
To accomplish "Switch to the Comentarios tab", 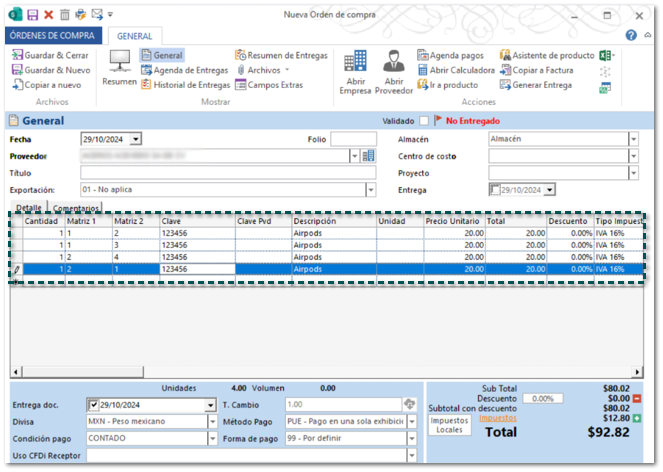I will pos(76,208).
